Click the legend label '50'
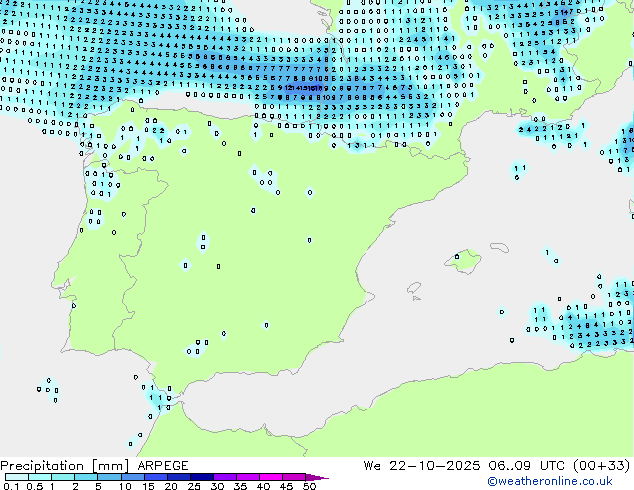The image size is (634, 490). [x=309, y=486]
